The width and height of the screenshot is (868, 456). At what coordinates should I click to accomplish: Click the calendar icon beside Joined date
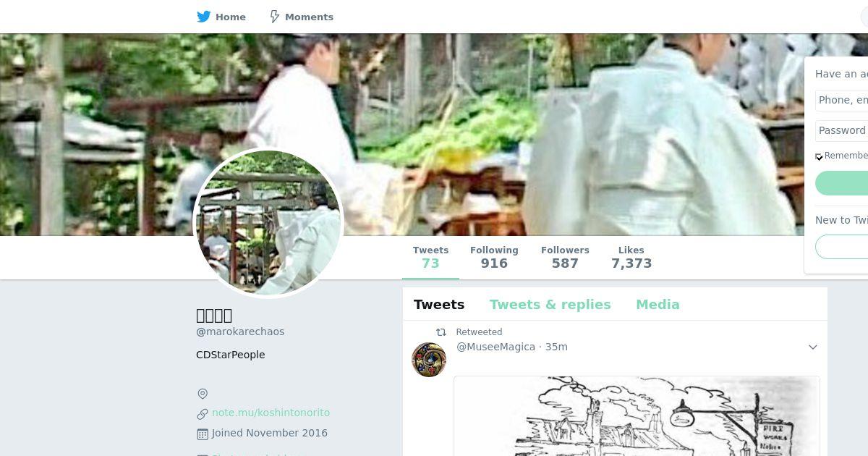203,434
